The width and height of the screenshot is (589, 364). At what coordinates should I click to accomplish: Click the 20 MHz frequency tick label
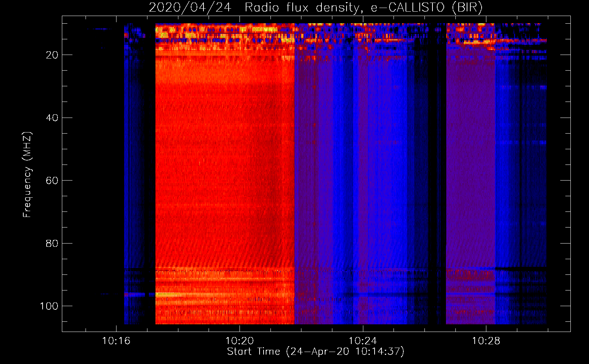coord(52,55)
